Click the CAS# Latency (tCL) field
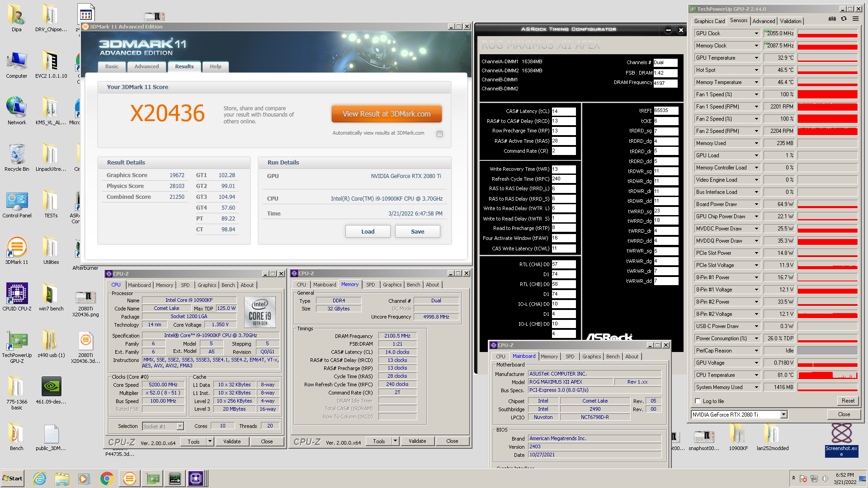 coord(564,111)
